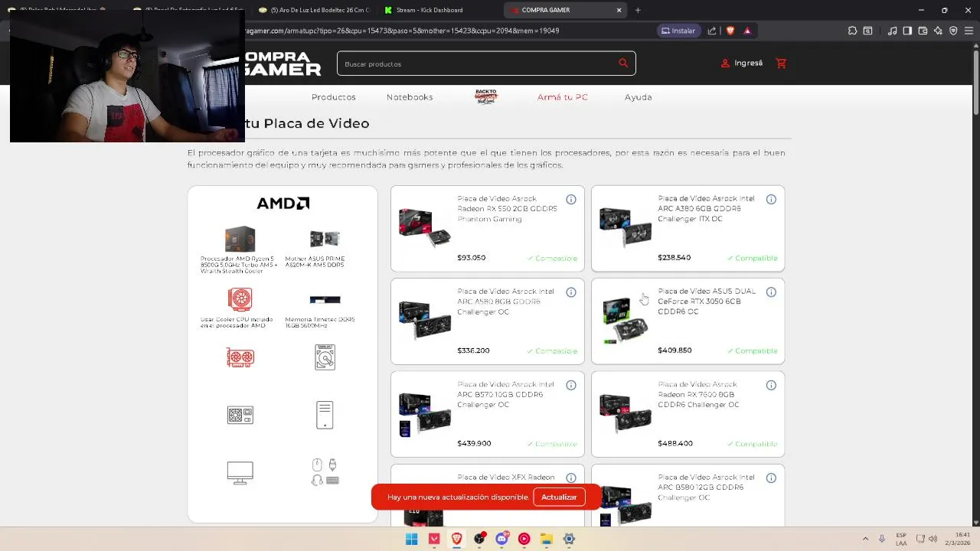Screen dimensions: 980x551
Task: Open info icon for Asrock Intel ARC A580 card
Action: click(x=571, y=292)
